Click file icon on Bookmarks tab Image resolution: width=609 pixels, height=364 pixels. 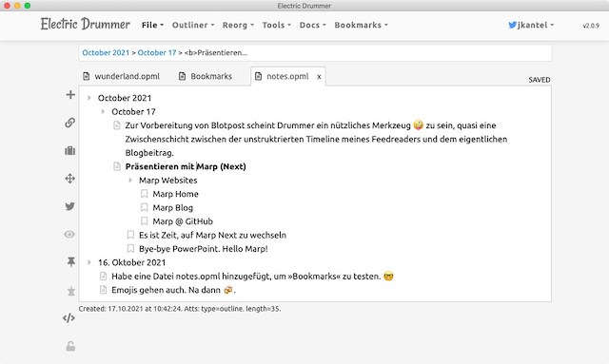pyautogui.click(x=182, y=76)
